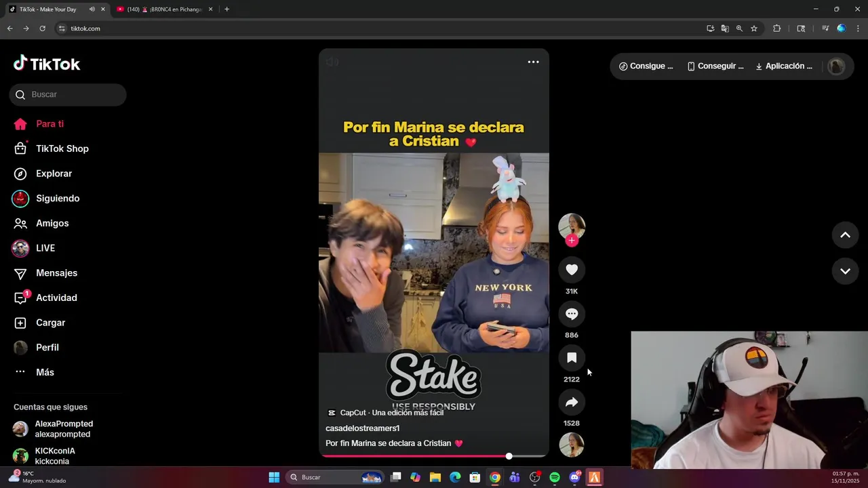Share video with arrow icon
The width and height of the screenshot is (868, 488).
572,402
